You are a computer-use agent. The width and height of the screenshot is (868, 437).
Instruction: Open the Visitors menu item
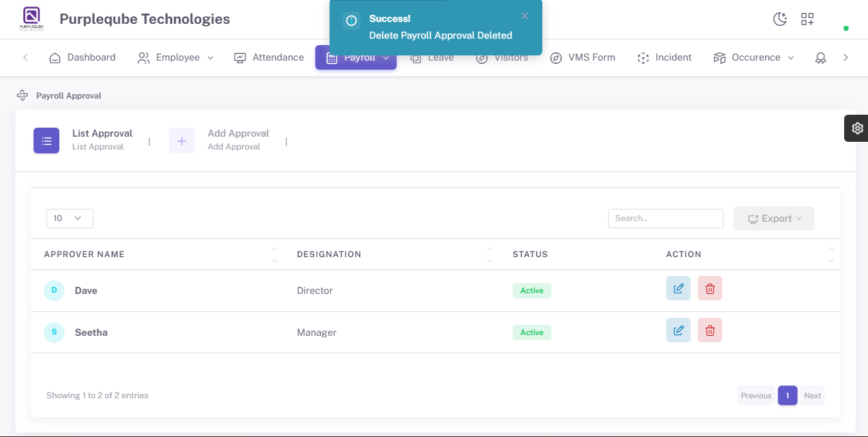click(x=502, y=57)
